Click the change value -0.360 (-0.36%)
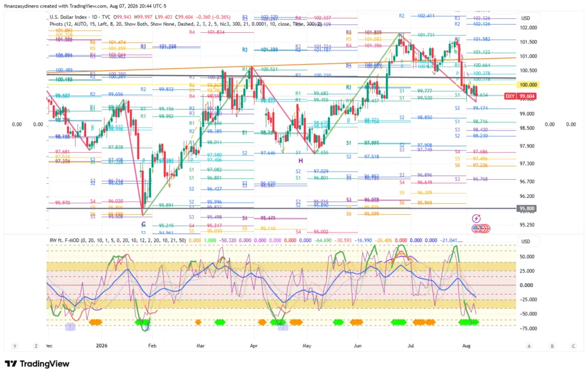The image size is (588, 376). (x=214, y=17)
